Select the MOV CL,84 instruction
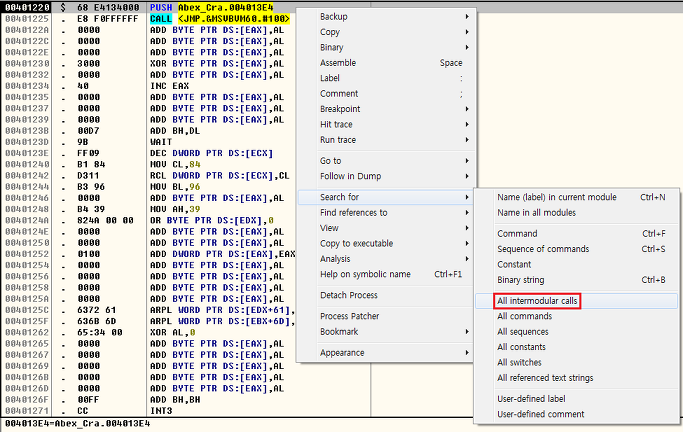The height and width of the screenshot is (432, 683). click(175, 164)
